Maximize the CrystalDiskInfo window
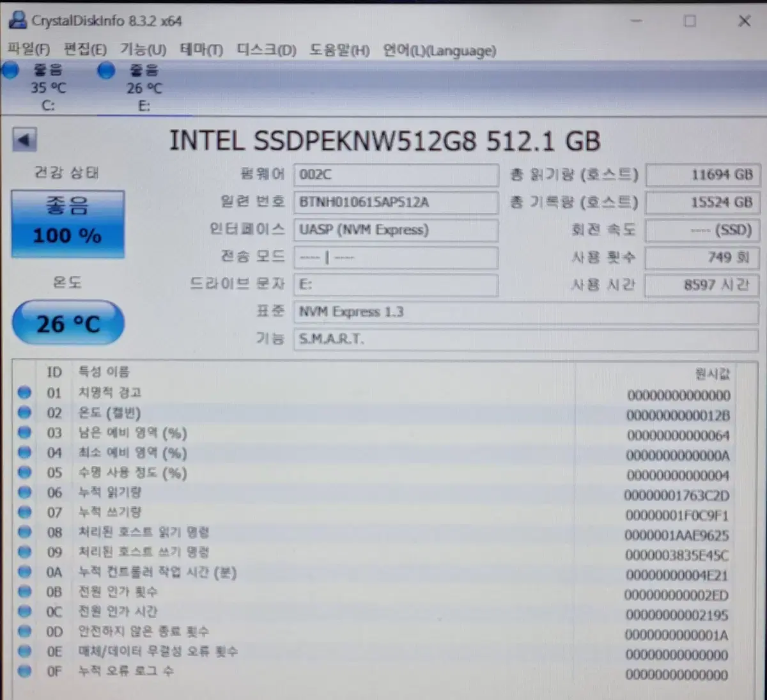 (690, 21)
